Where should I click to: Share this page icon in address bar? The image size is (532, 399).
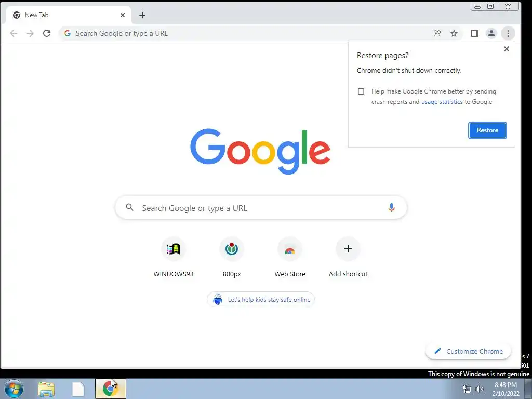(437, 33)
